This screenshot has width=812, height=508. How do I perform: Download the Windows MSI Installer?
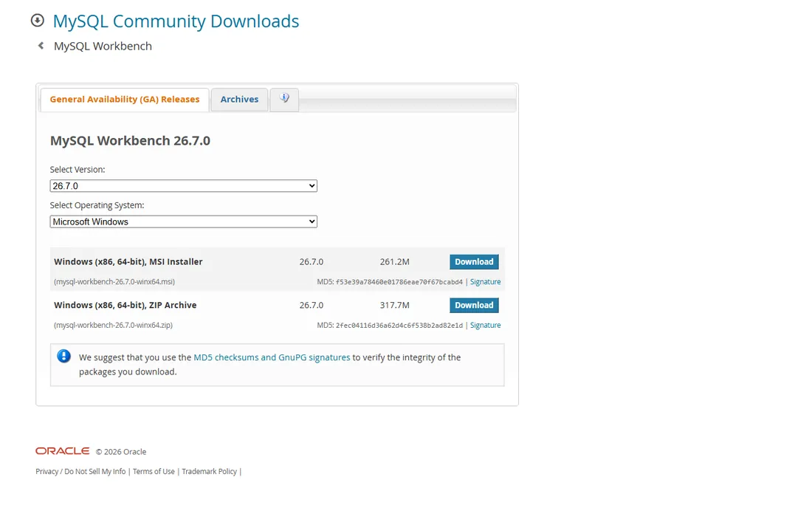[474, 262]
